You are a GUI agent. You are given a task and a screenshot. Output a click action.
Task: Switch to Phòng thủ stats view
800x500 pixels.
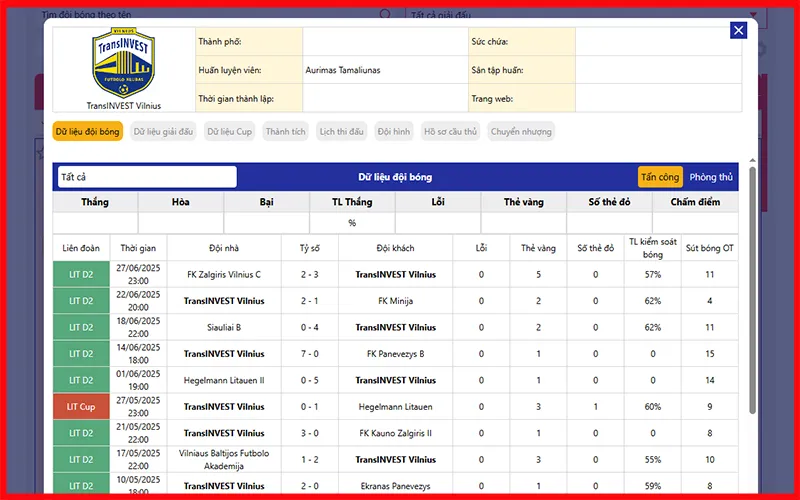pyautogui.click(x=711, y=177)
